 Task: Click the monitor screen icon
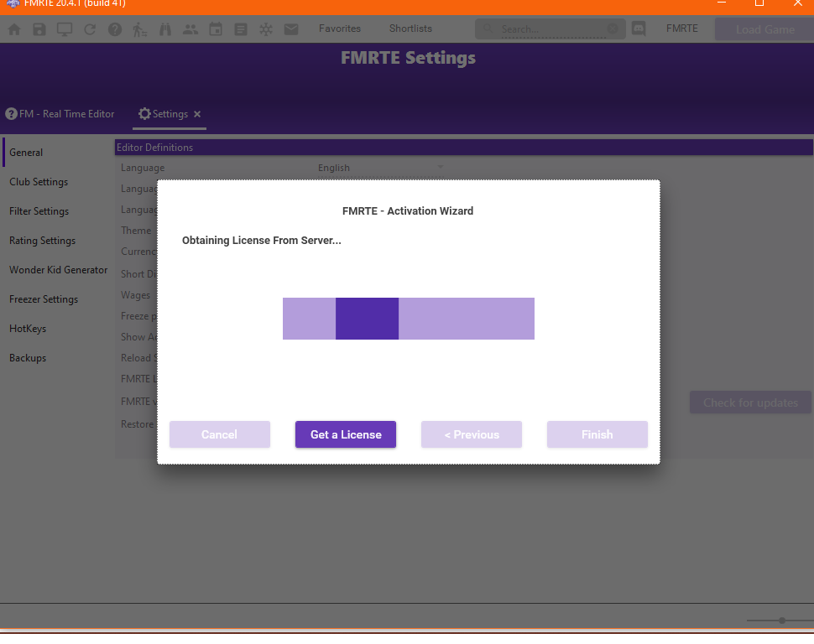tap(65, 29)
